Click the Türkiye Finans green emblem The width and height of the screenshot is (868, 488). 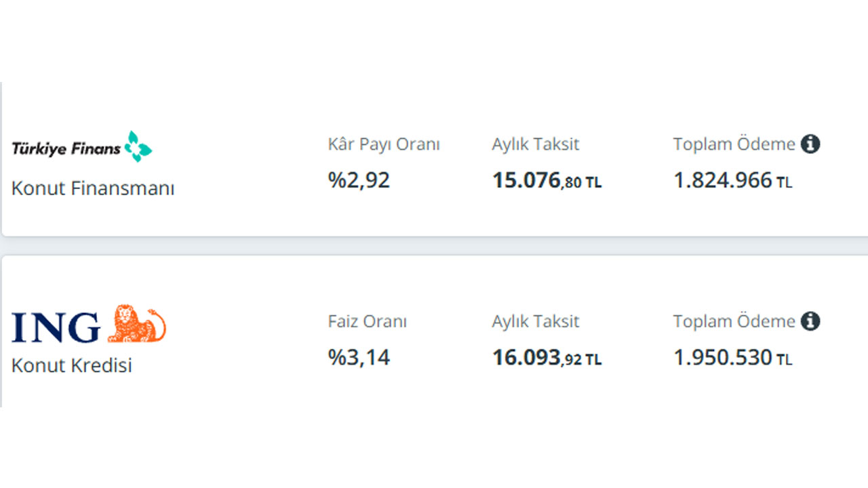pos(138,146)
